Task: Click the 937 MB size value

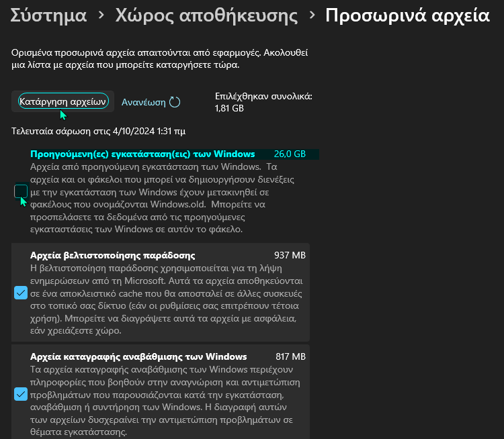Action: pos(290,255)
